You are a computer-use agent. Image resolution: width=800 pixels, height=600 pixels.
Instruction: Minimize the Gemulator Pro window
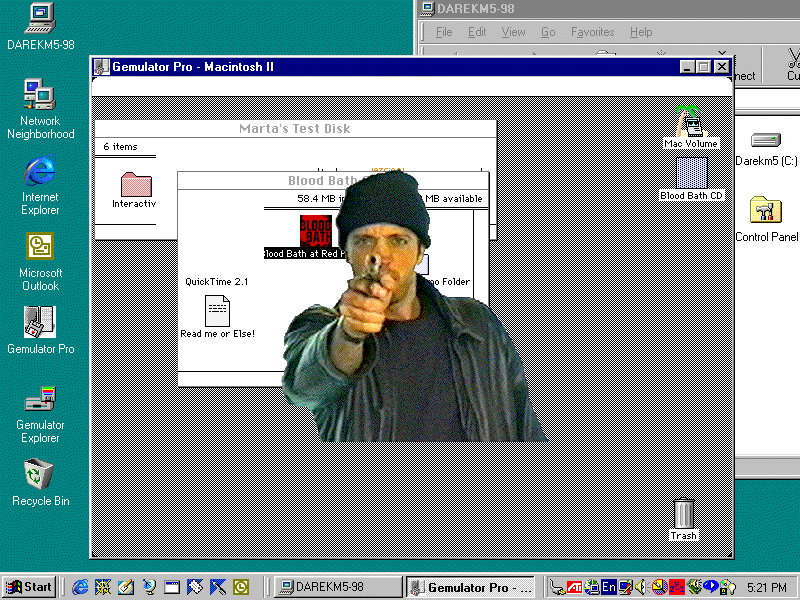click(687, 67)
